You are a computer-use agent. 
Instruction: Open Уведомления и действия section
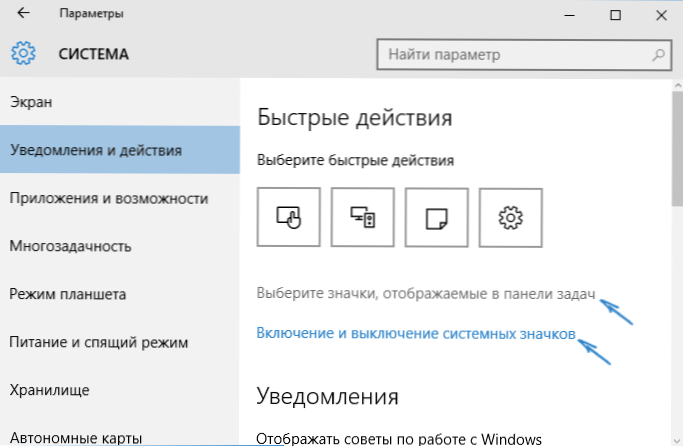click(120, 150)
